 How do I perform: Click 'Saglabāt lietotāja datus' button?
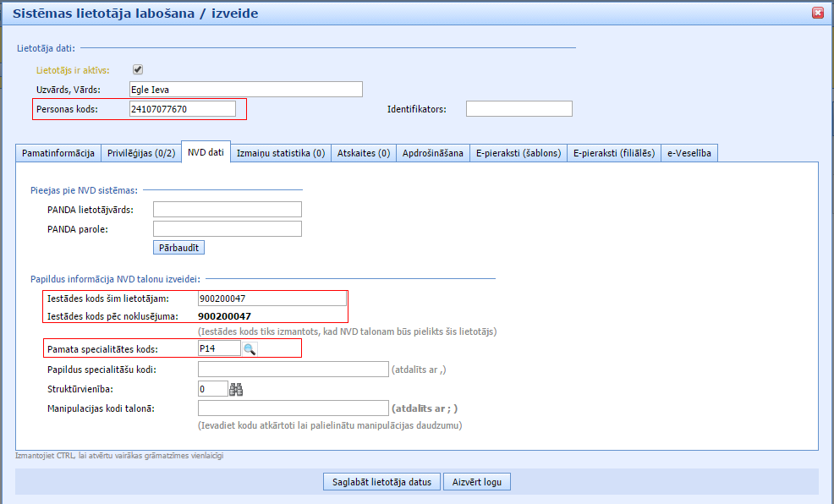[381, 482]
